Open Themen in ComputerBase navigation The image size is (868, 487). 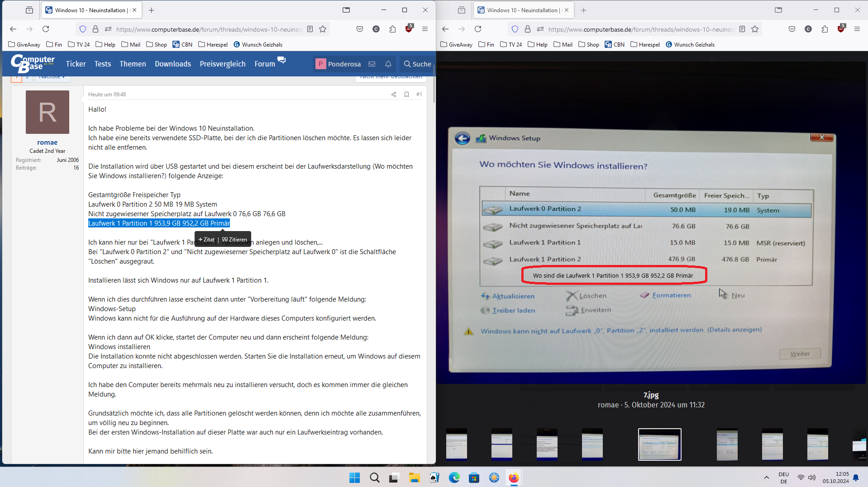[133, 64]
